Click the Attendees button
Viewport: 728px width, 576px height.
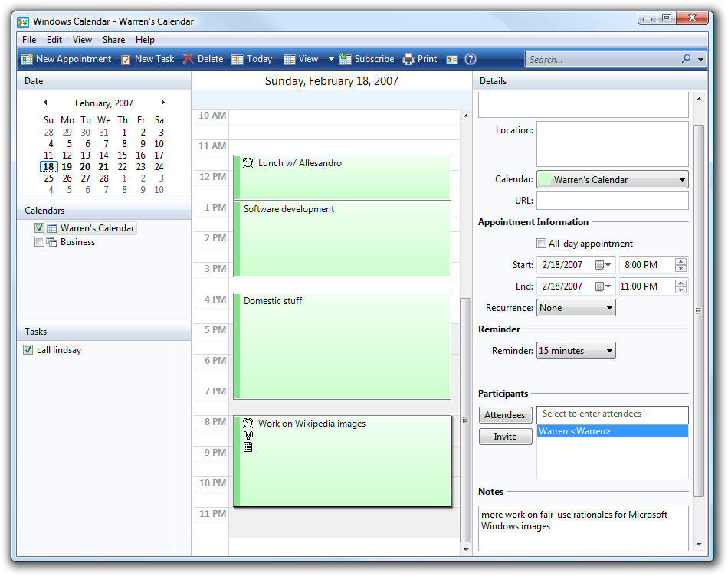tap(505, 415)
